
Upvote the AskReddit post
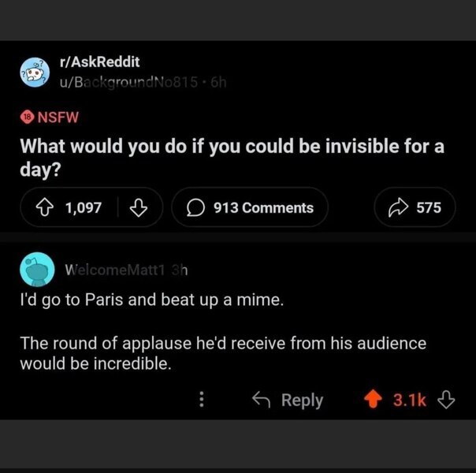tap(45, 208)
